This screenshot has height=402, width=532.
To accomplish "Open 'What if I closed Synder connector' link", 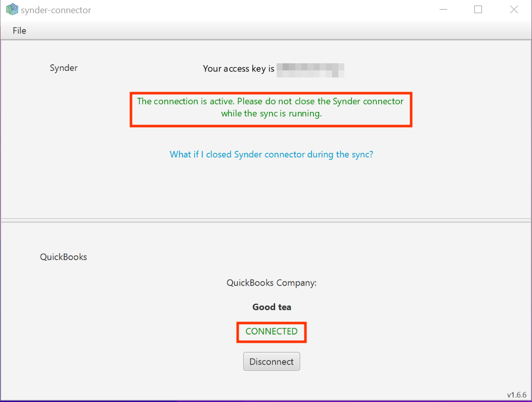I will coord(272,154).
